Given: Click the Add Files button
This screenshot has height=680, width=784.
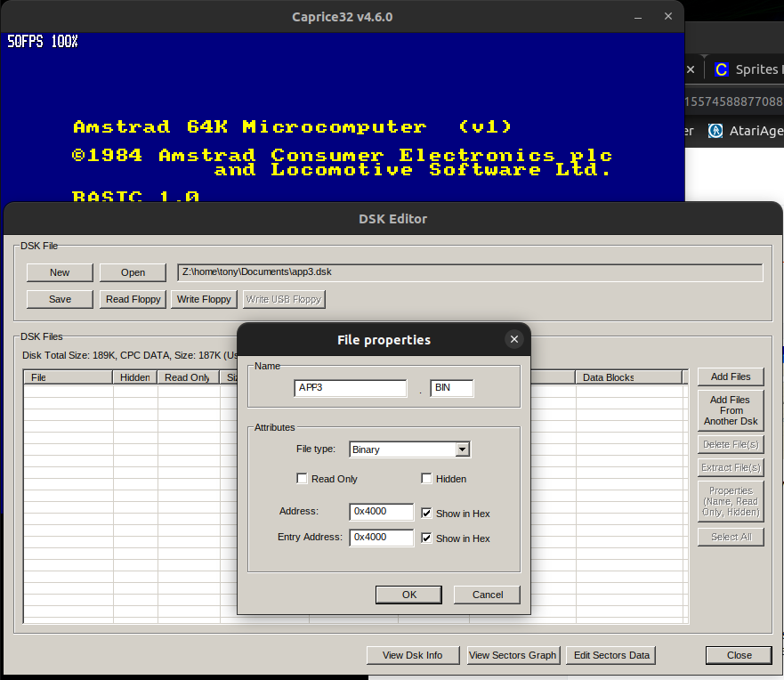Looking at the screenshot, I should (x=731, y=376).
